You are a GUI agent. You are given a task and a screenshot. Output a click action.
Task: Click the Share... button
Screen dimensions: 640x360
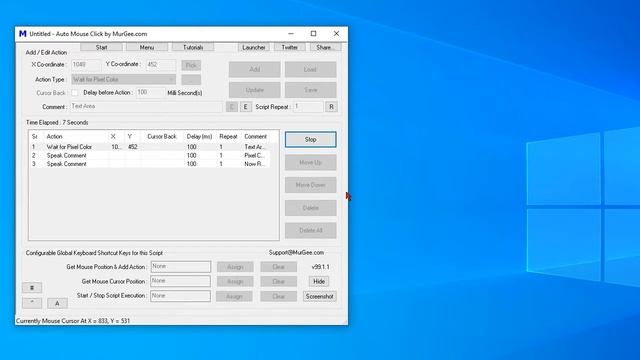tap(325, 47)
